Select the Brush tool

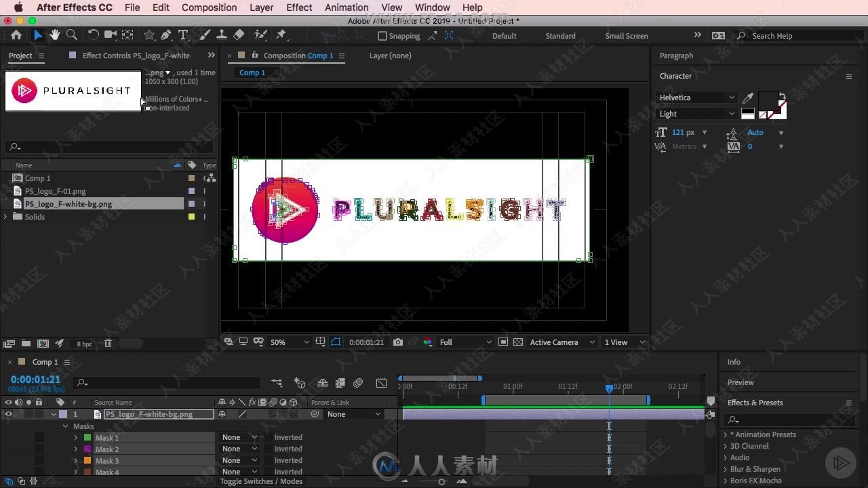point(205,35)
